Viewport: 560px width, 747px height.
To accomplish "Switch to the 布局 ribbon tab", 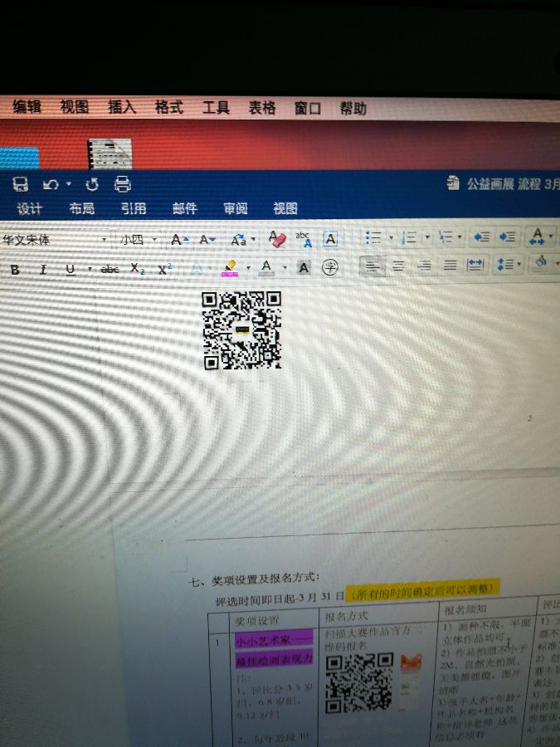I will pyautogui.click(x=81, y=209).
